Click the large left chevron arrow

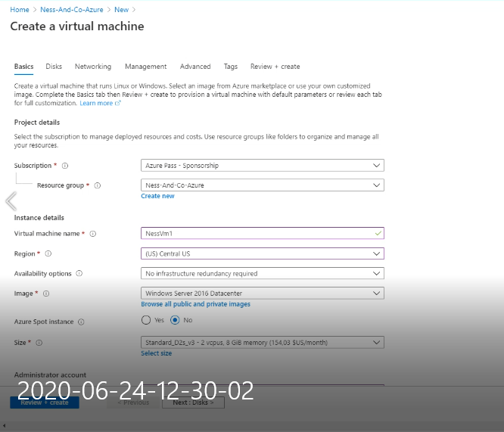11,201
